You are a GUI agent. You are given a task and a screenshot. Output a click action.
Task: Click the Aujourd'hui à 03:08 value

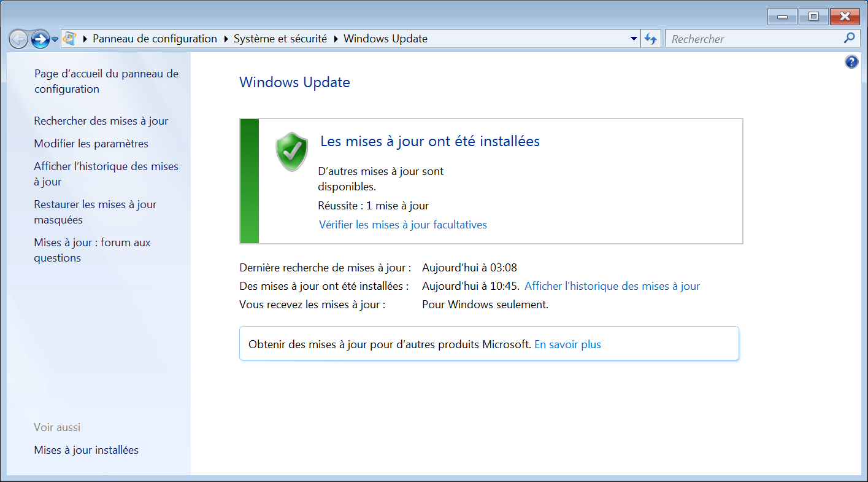point(470,268)
